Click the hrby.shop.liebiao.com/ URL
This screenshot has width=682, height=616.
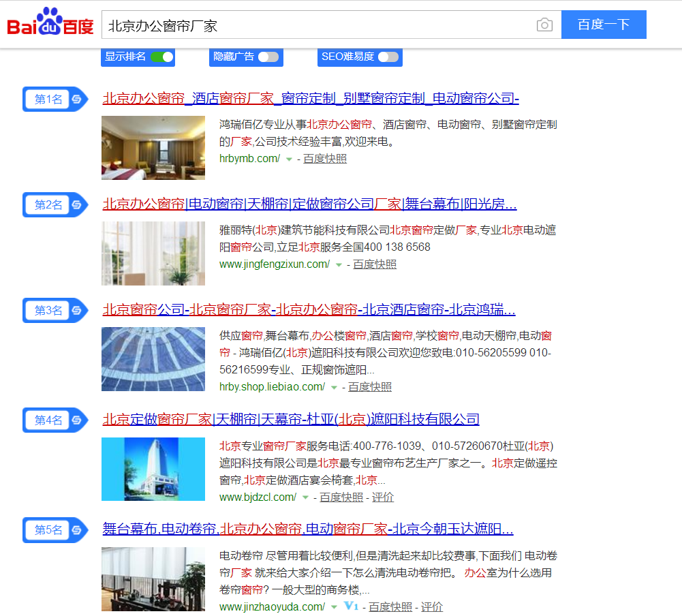click(x=273, y=387)
